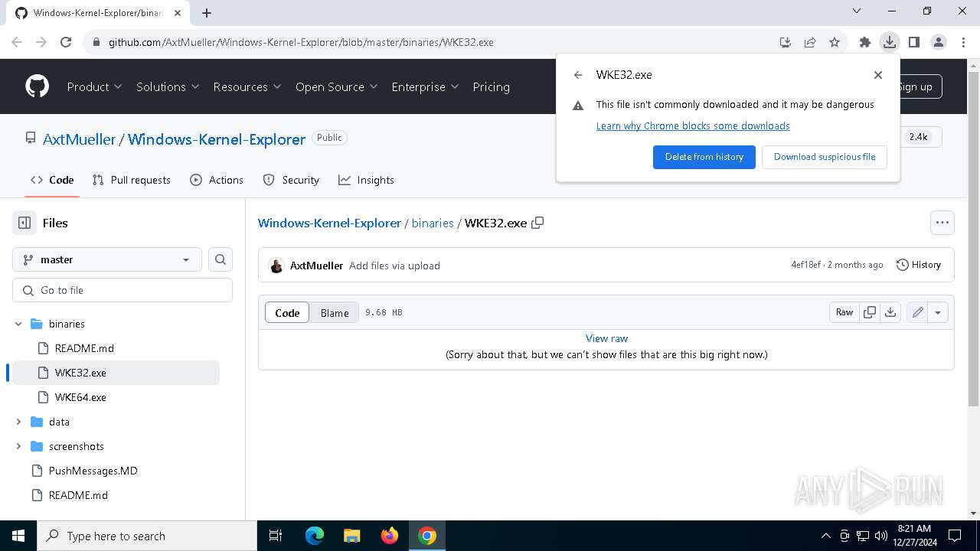Go to the Pricing page
Viewport: 980px width, 551px height.
click(492, 86)
